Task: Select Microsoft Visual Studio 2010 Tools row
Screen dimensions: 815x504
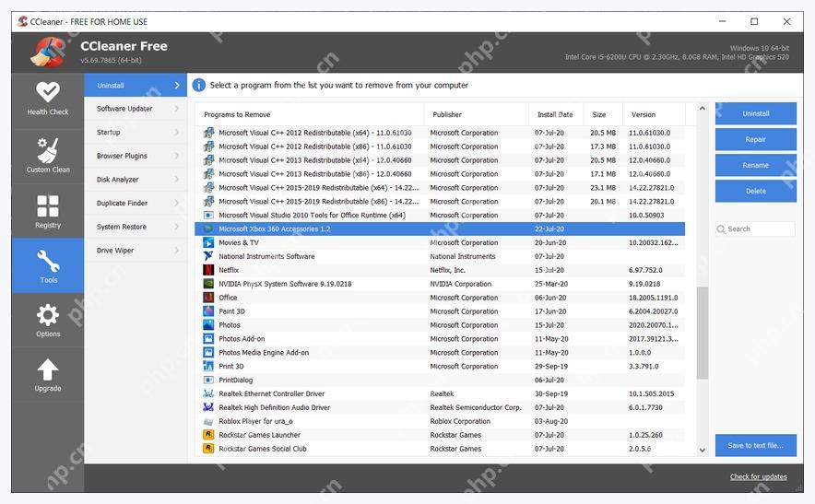Action: coord(440,215)
